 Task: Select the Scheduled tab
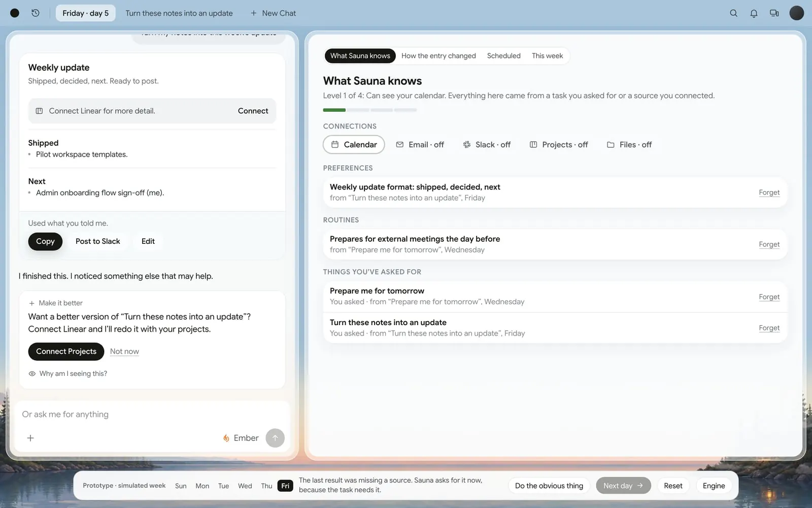click(503, 56)
